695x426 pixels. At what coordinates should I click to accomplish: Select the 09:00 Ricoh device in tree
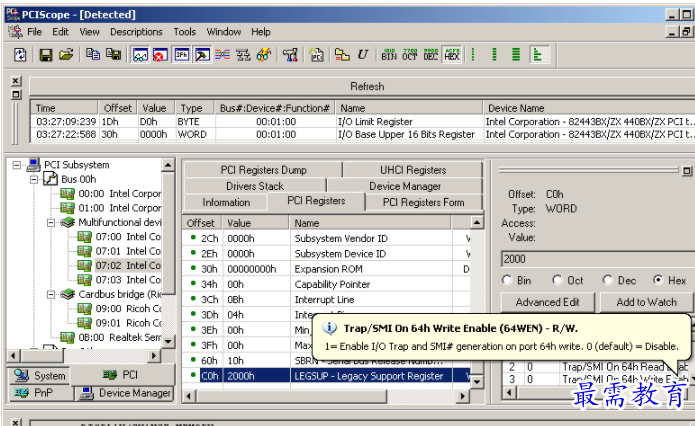click(127, 309)
